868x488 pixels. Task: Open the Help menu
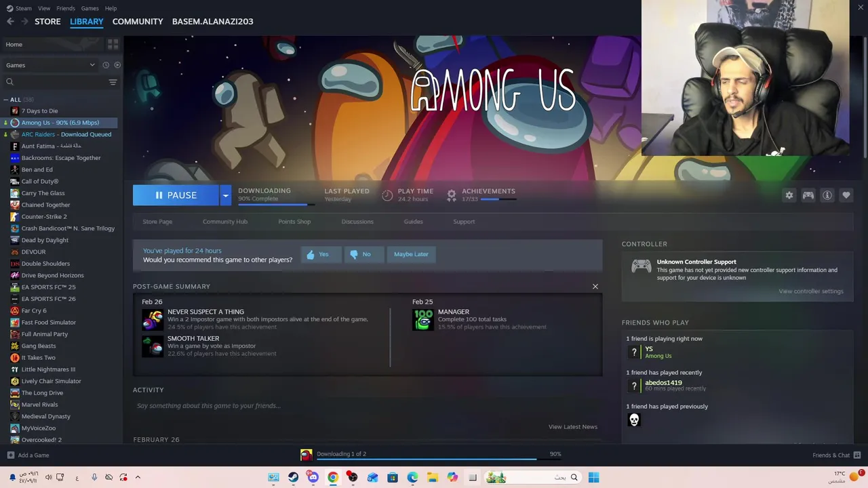click(x=111, y=8)
